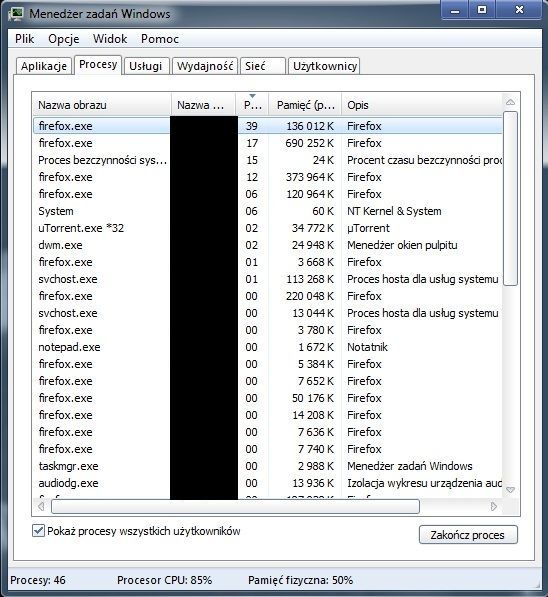Select firefox.exe row using 136 012 K

(268, 126)
